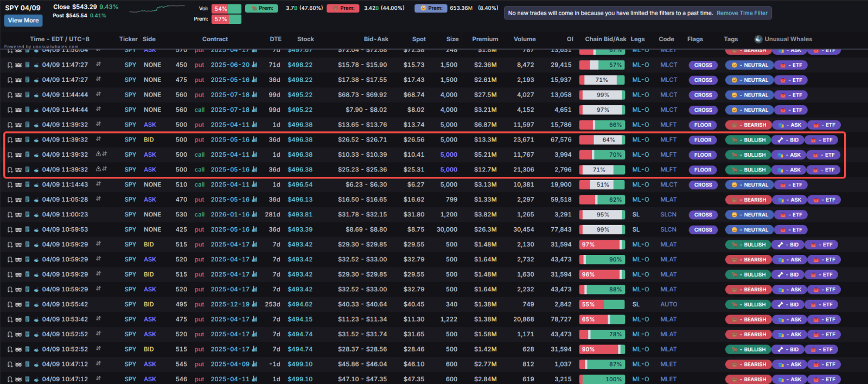Click the View More button
Image resolution: width=868 pixels, height=384 pixels.
click(x=23, y=21)
